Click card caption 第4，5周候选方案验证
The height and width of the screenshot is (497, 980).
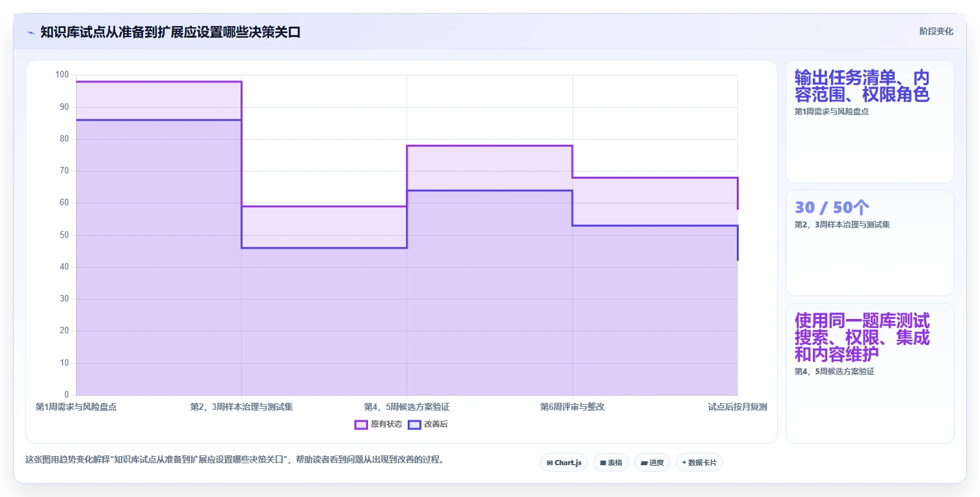pyautogui.click(x=834, y=372)
